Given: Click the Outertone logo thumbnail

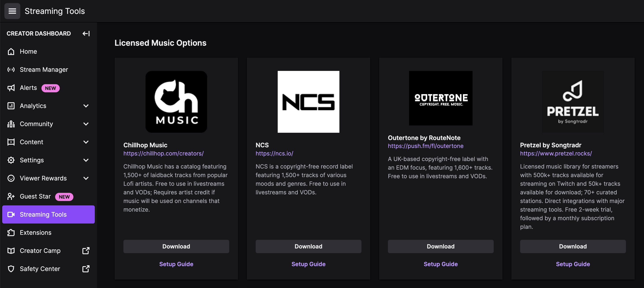Looking at the screenshot, I should click(x=441, y=98).
